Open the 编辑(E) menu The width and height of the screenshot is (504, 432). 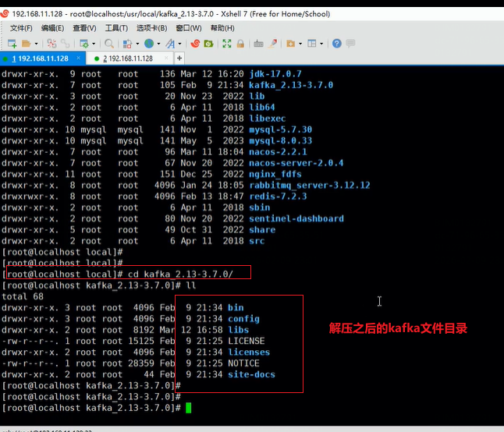point(52,28)
